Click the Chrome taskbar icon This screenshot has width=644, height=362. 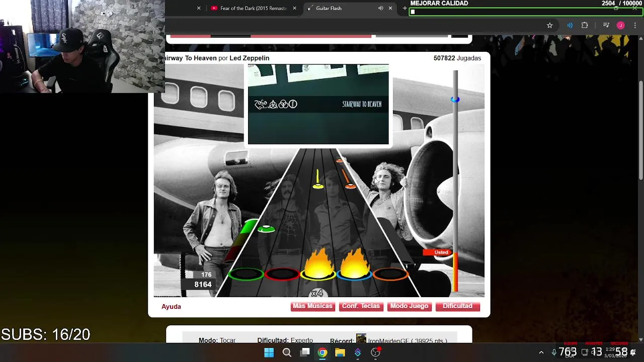click(x=323, y=352)
